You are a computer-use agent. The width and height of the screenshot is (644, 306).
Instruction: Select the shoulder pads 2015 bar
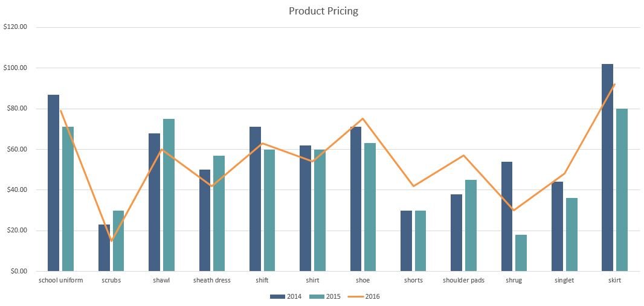[x=471, y=225]
